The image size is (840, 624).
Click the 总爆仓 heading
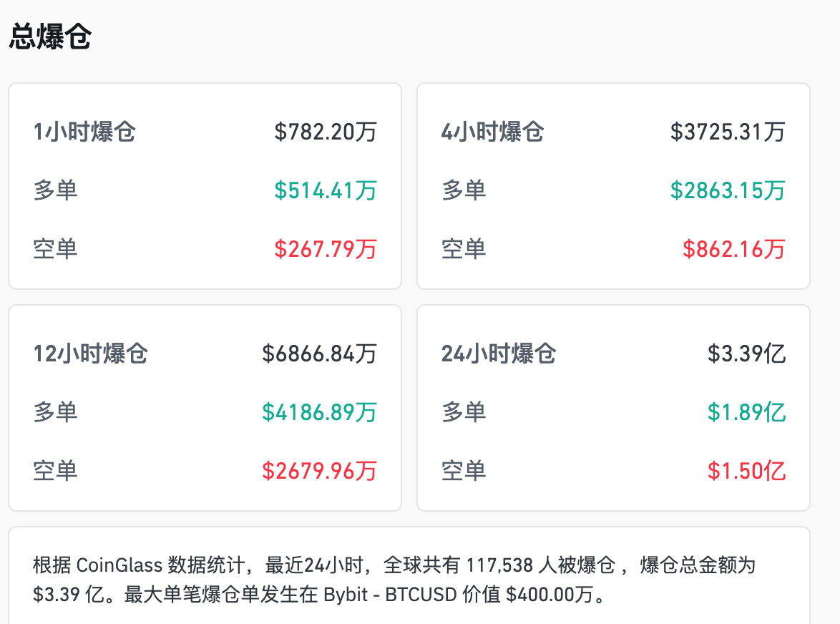pyautogui.click(x=50, y=37)
